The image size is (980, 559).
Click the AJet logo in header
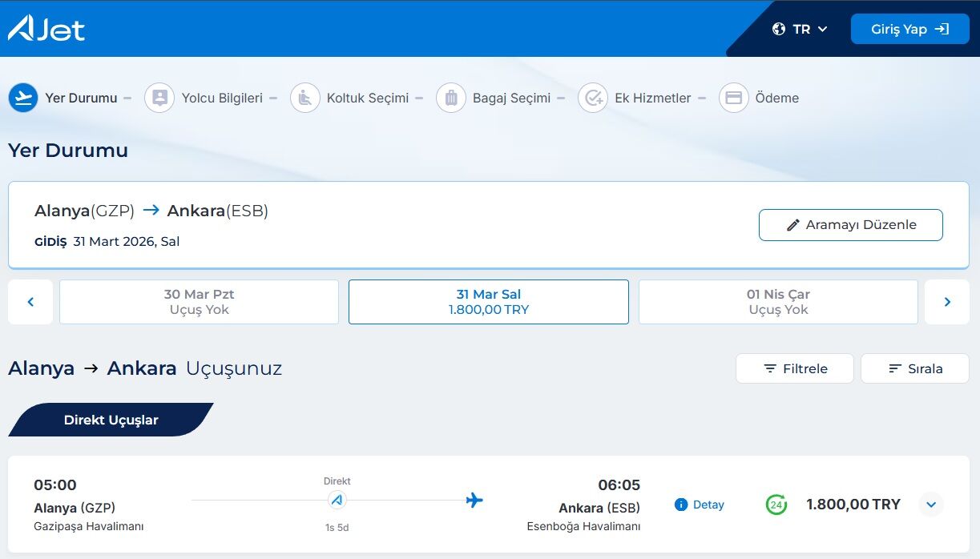[x=46, y=29]
